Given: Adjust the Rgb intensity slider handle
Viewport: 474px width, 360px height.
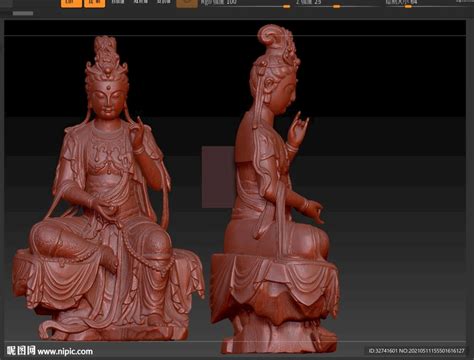Looking at the screenshot, I should click(x=286, y=6).
